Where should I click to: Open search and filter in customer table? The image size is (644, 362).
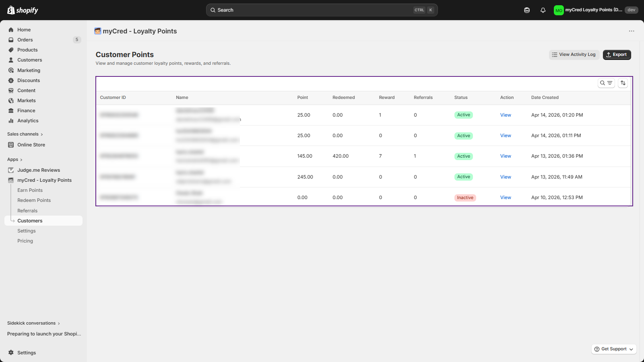(x=606, y=83)
